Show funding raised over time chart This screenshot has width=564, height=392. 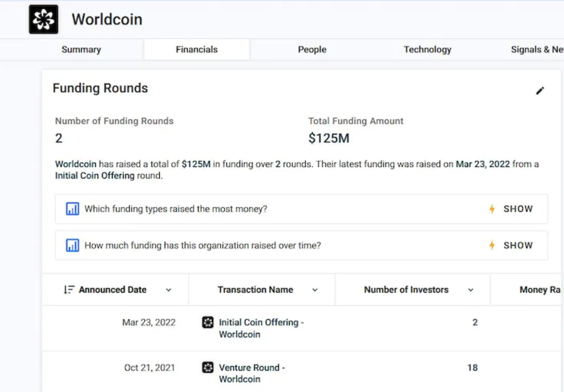pyautogui.click(x=518, y=246)
